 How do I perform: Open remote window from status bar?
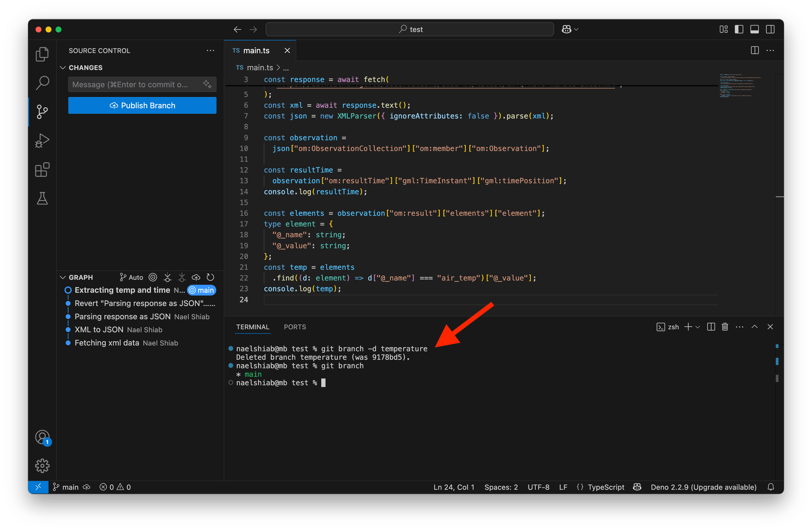pos(38,487)
